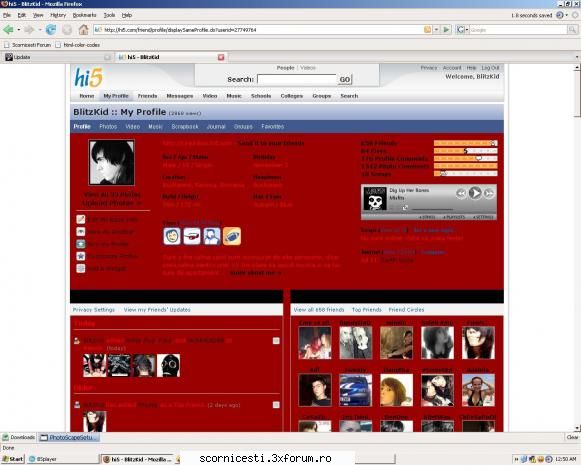Open the Privacy Settings link
The width and height of the screenshot is (581, 465).
[94, 310]
